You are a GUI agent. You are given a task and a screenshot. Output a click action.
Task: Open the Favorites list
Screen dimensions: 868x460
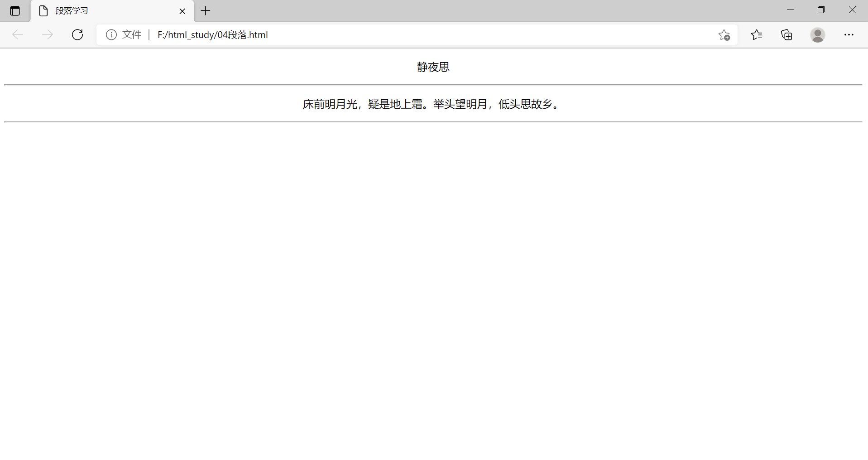pyautogui.click(x=756, y=35)
